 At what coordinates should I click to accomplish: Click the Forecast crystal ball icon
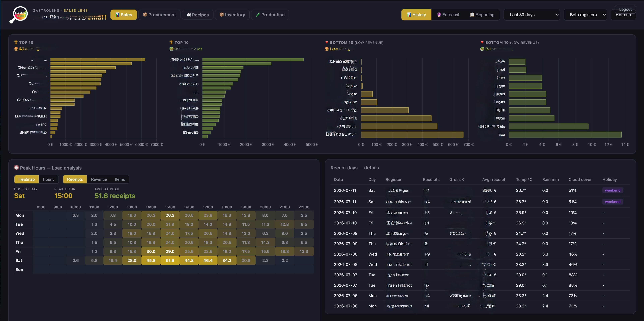tap(439, 15)
